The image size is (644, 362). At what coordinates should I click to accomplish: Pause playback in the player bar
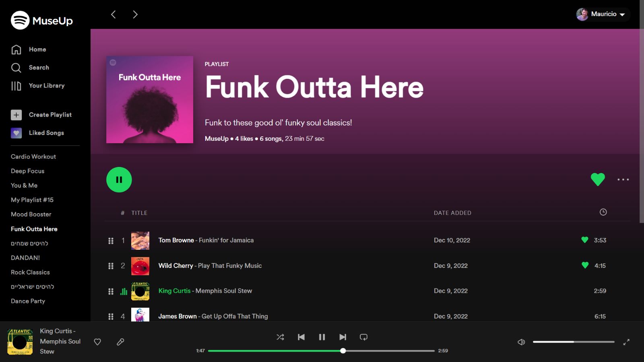coord(322,337)
